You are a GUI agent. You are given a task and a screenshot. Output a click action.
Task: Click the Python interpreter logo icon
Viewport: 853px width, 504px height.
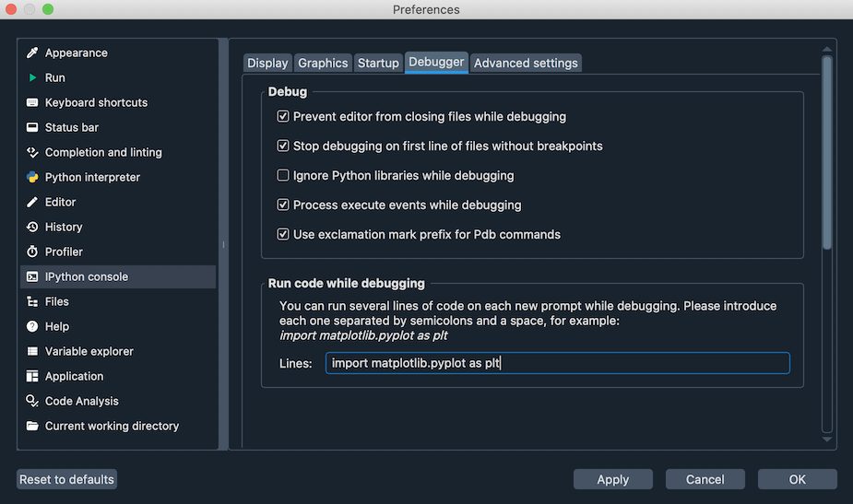tap(32, 177)
